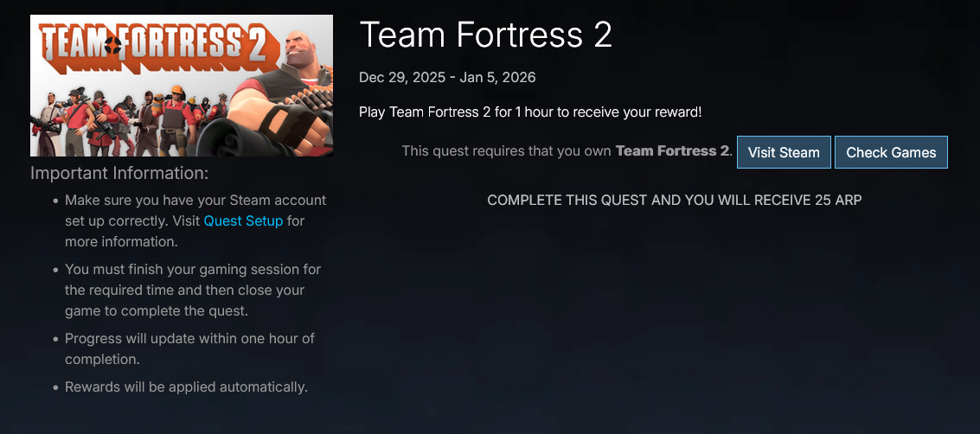Select the large Team Fortress 2 page title
Screen dimensions: 980x434
pyautogui.click(x=485, y=35)
